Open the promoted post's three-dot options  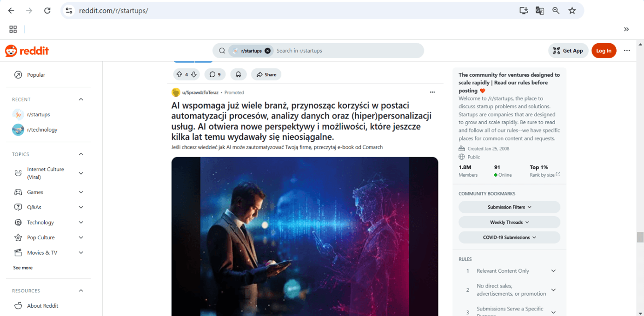click(x=432, y=92)
